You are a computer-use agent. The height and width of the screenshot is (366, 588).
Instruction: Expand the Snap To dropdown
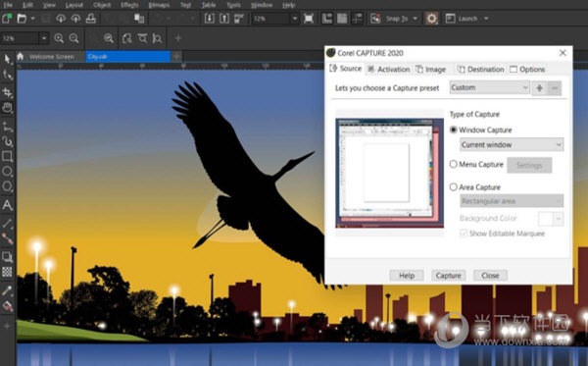tap(415, 19)
